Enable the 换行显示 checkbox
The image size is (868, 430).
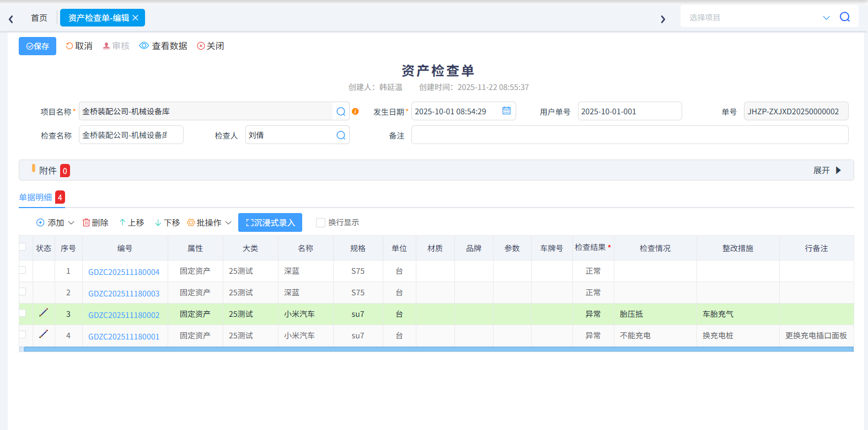[x=320, y=222]
